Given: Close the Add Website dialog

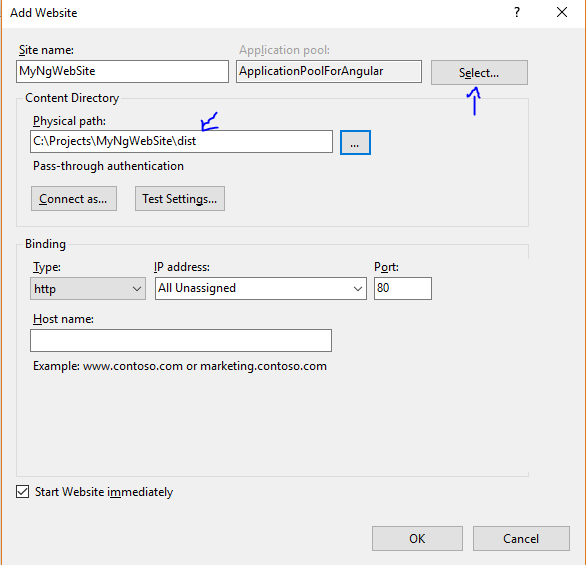Looking at the screenshot, I should point(562,12).
